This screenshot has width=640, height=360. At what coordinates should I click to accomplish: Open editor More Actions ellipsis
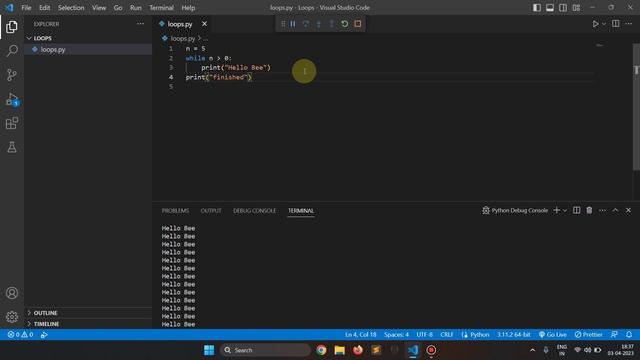click(x=629, y=24)
